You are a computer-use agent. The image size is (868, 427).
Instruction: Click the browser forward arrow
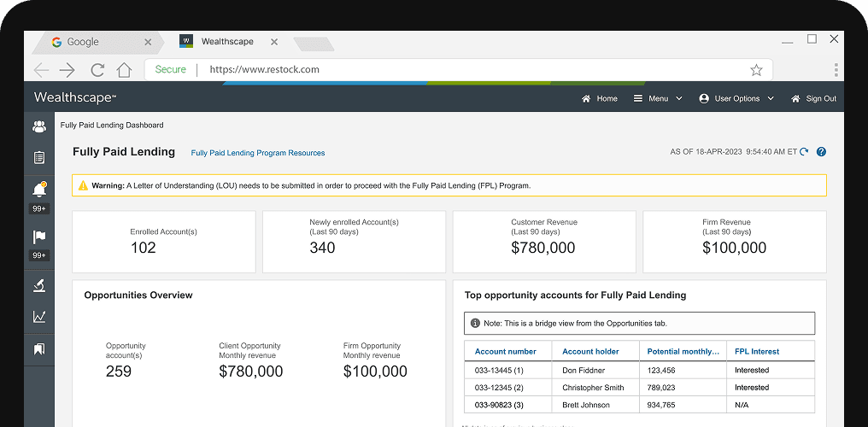click(x=67, y=70)
